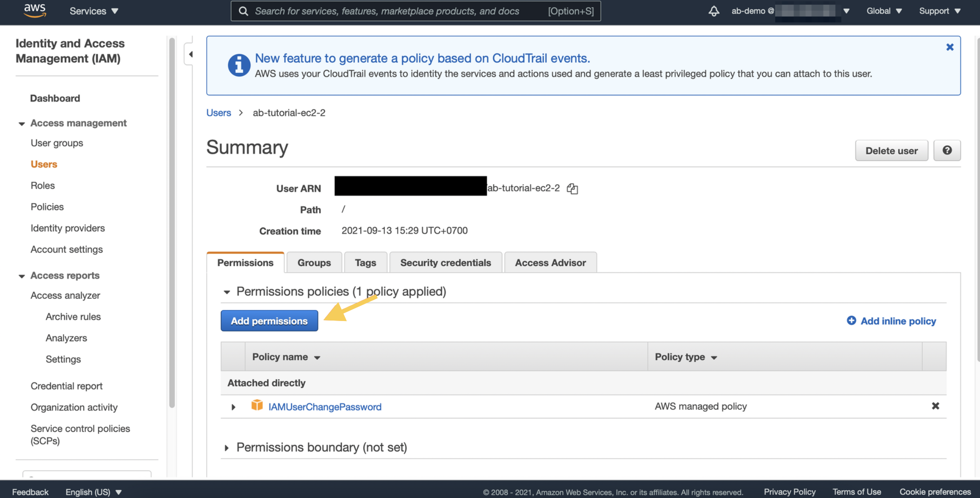Click the Feedback footer link
980x498 pixels.
[30, 492]
